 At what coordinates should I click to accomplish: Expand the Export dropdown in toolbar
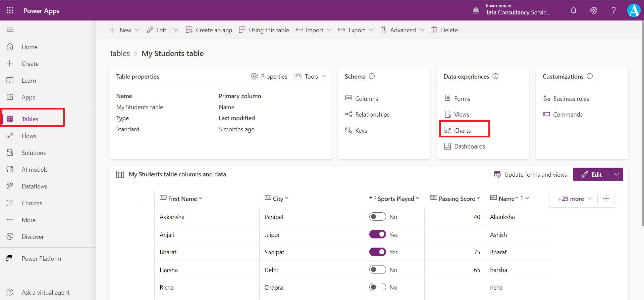[356, 30]
